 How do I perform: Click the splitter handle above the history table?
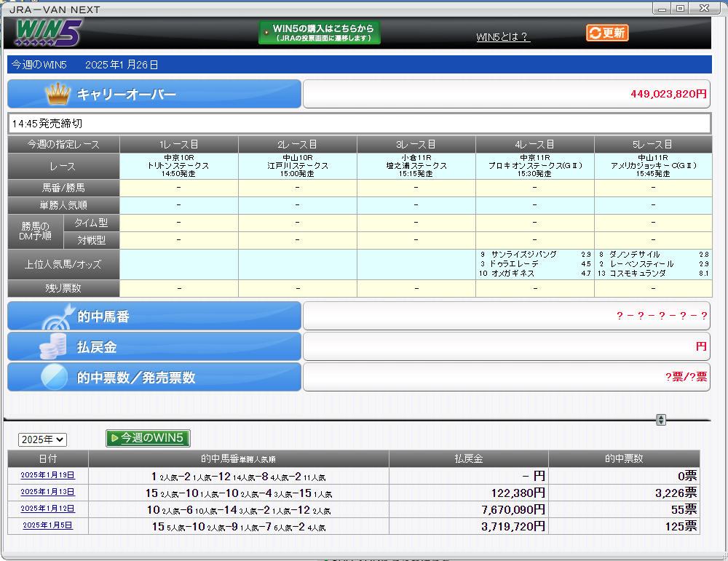[661, 419]
